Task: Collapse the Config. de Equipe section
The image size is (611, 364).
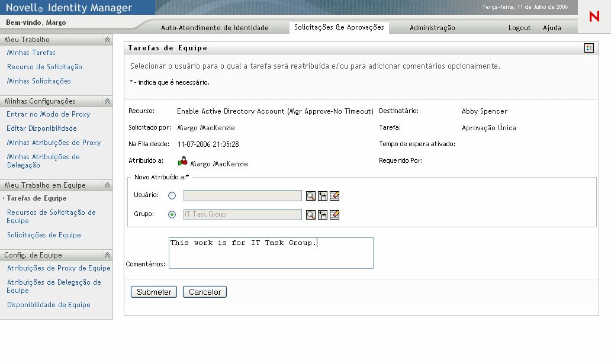Action: coord(107,255)
